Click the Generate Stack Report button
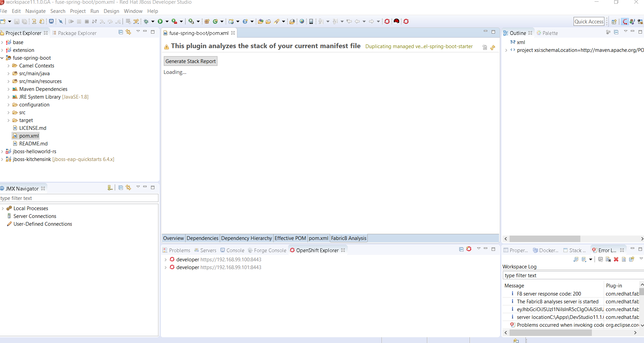 (191, 61)
